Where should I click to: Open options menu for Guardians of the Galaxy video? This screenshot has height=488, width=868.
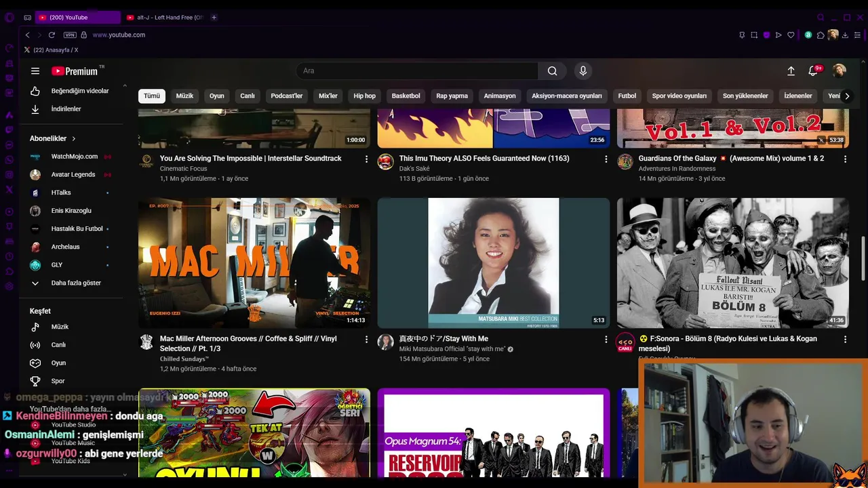pyautogui.click(x=845, y=159)
